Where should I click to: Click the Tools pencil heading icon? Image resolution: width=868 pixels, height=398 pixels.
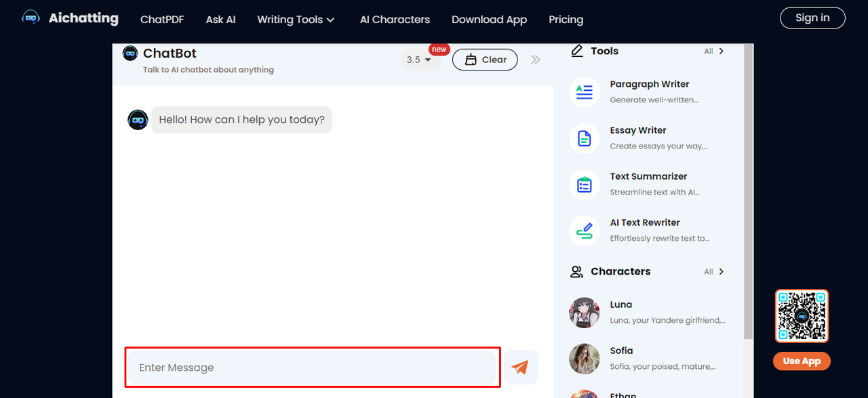pyautogui.click(x=577, y=51)
